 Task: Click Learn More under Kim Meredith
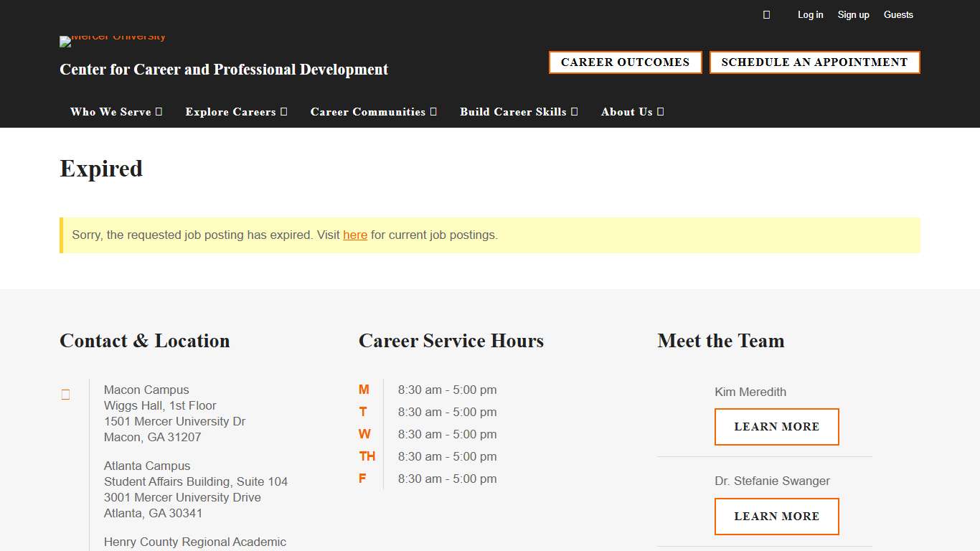776,426
